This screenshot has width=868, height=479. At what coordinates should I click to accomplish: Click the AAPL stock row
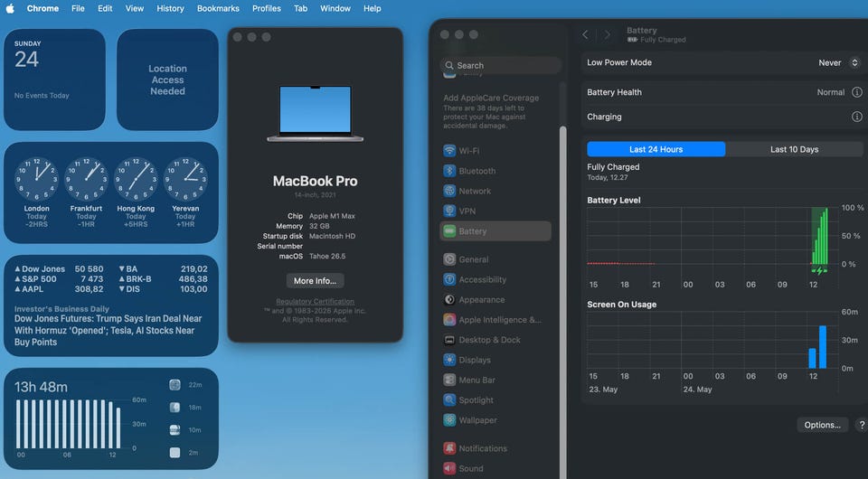coord(59,288)
